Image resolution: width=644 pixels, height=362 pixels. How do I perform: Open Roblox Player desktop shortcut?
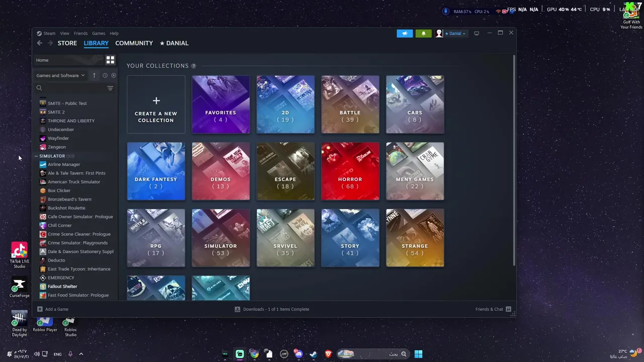pos(45,324)
